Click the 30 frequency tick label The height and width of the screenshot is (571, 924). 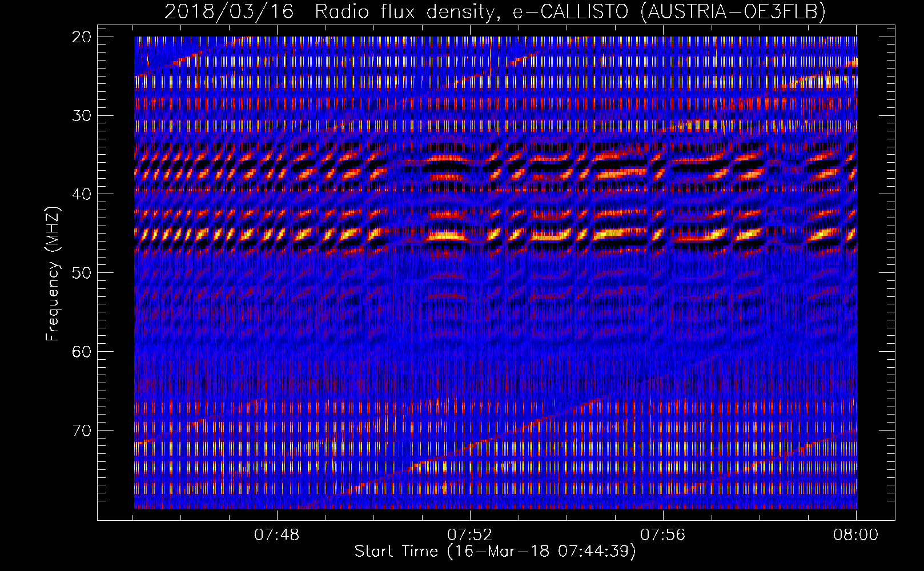[82, 116]
